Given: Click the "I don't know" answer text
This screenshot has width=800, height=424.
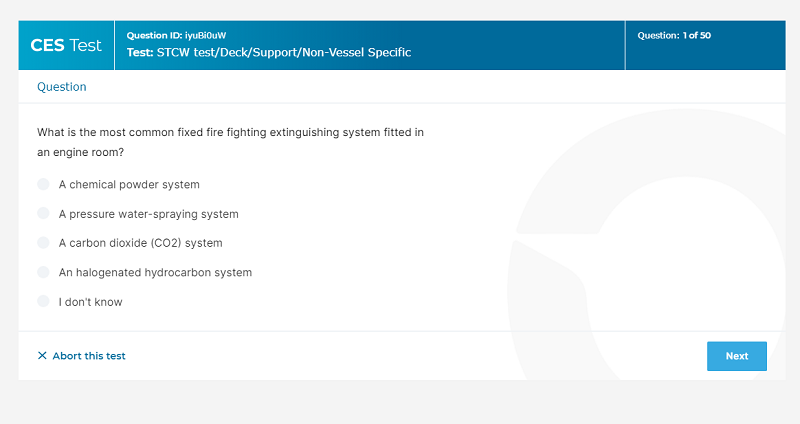Looking at the screenshot, I should 90,302.
